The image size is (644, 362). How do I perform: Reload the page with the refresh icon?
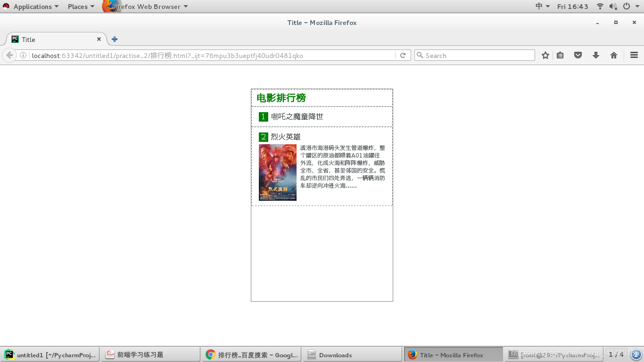click(403, 55)
